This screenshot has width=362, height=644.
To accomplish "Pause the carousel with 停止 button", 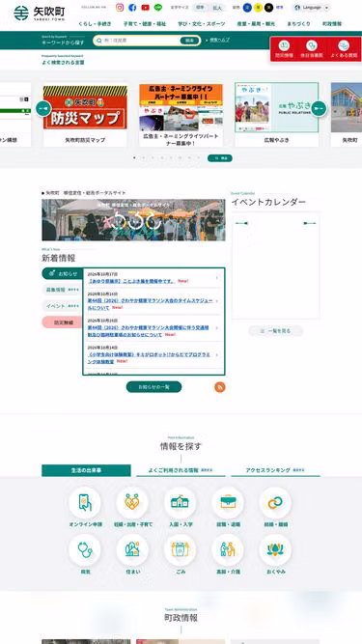I will click(220, 158).
